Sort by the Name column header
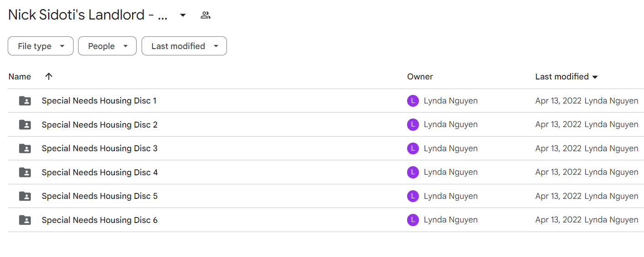Image resolution: width=644 pixels, height=257 pixels. [x=20, y=77]
